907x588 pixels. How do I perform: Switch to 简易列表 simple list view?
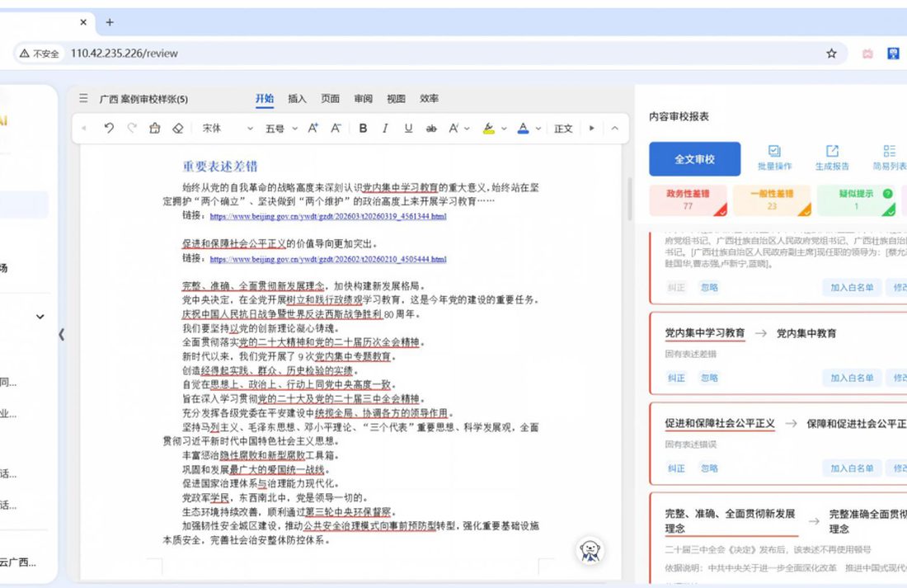point(890,158)
